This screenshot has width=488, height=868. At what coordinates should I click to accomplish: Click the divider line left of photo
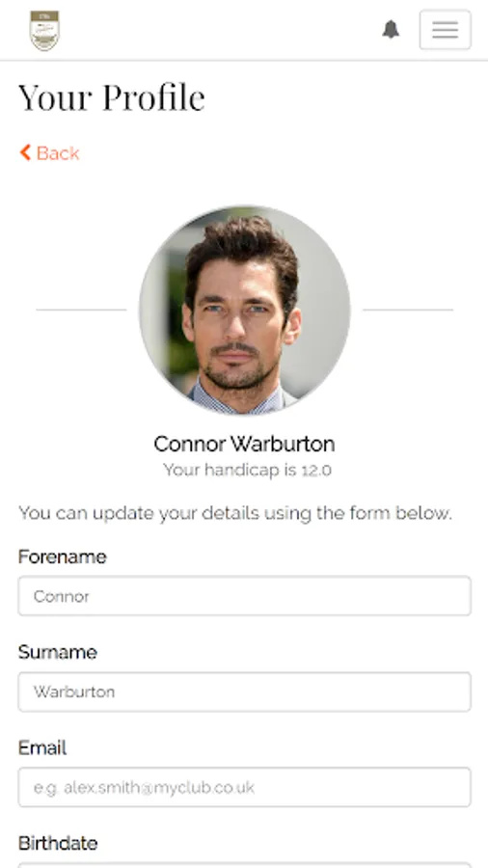point(81,310)
